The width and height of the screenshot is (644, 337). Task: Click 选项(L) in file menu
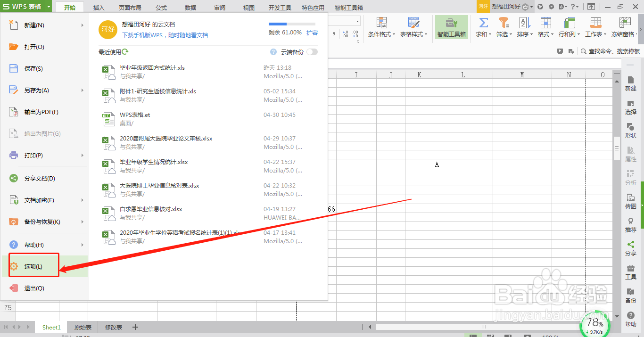pos(44,266)
